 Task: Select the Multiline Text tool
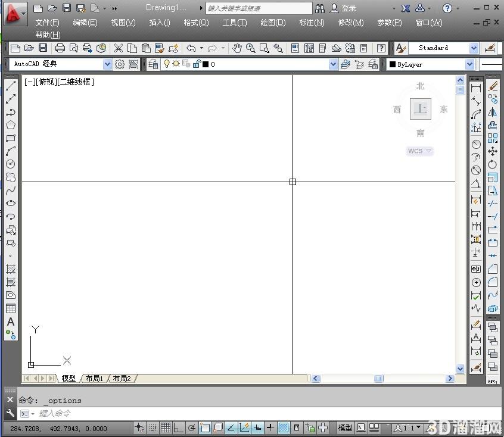click(x=11, y=321)
